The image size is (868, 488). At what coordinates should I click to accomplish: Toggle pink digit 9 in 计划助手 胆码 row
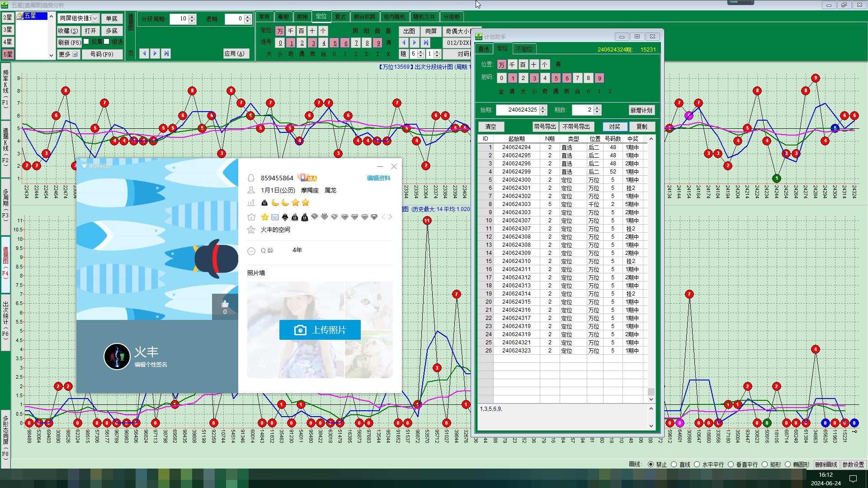pyautogui.click(x=599, y=78)
